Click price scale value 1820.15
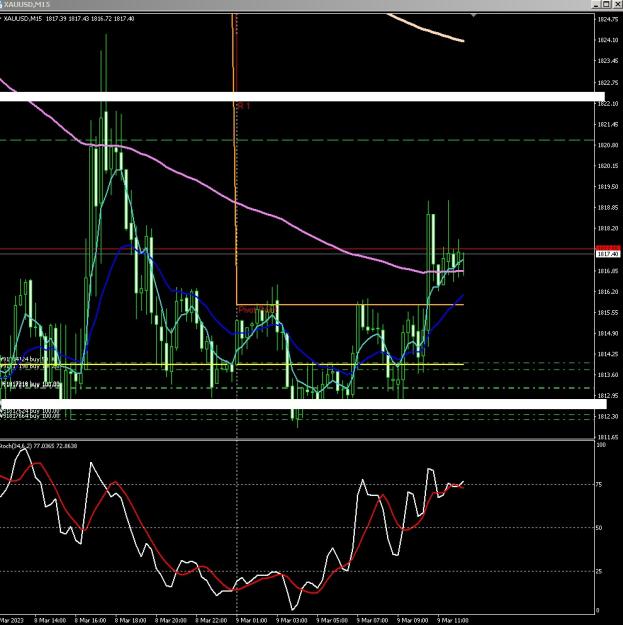Viewport: 623px width, 625px height. click(608, 166)
